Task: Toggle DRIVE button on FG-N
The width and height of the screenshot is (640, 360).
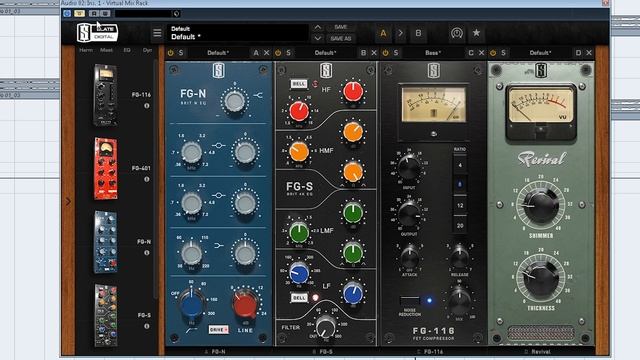Action: [218, 329]
